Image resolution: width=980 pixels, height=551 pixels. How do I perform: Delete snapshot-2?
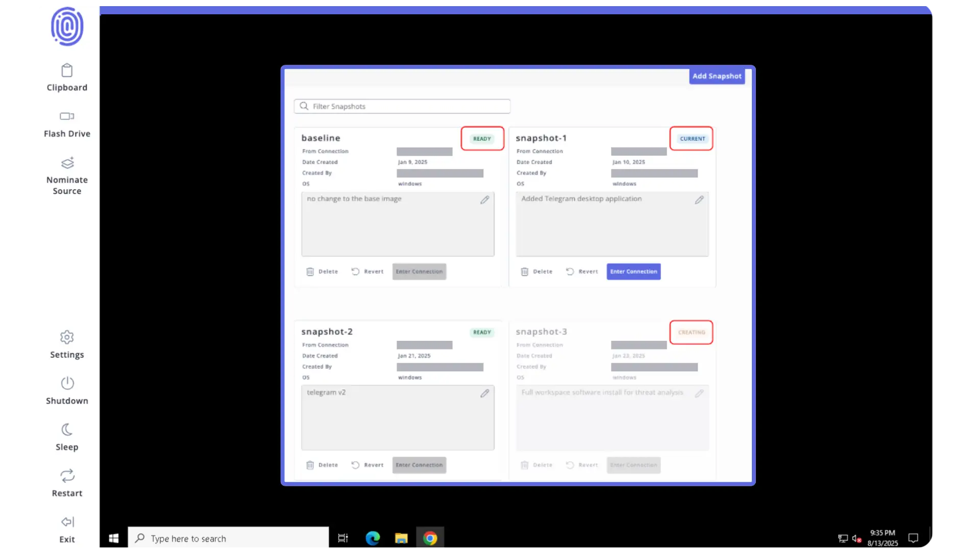tap(322, 465)
